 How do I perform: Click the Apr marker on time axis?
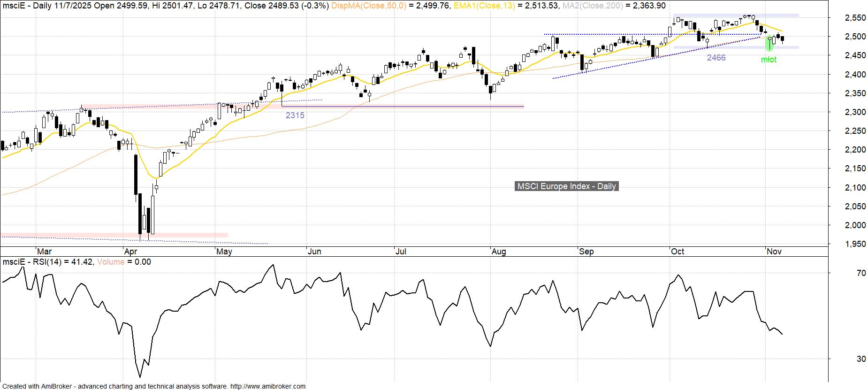[131, 252]
